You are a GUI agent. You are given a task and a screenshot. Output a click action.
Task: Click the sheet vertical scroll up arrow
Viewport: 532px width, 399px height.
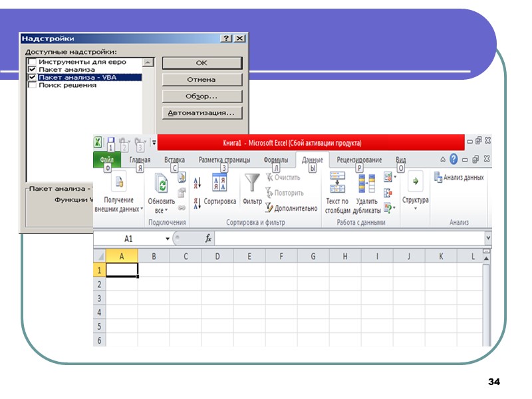click(486, 259)
